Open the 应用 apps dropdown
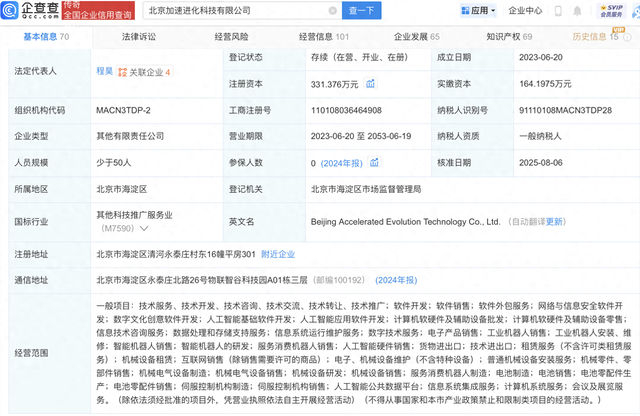640x416 pixels. tap(478, 11)
